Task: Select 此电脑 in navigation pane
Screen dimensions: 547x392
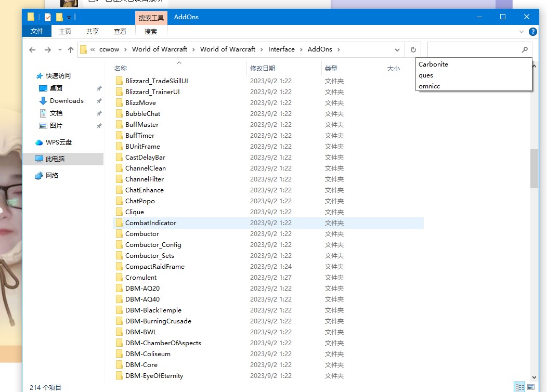Action: pos(55,159)
